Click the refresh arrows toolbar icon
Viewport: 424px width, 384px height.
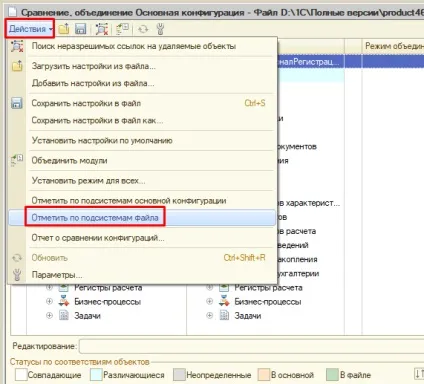(x=143, y=29)
